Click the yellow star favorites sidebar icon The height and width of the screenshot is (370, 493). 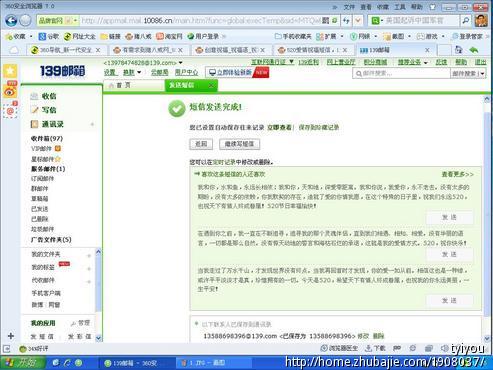(10, 71)
